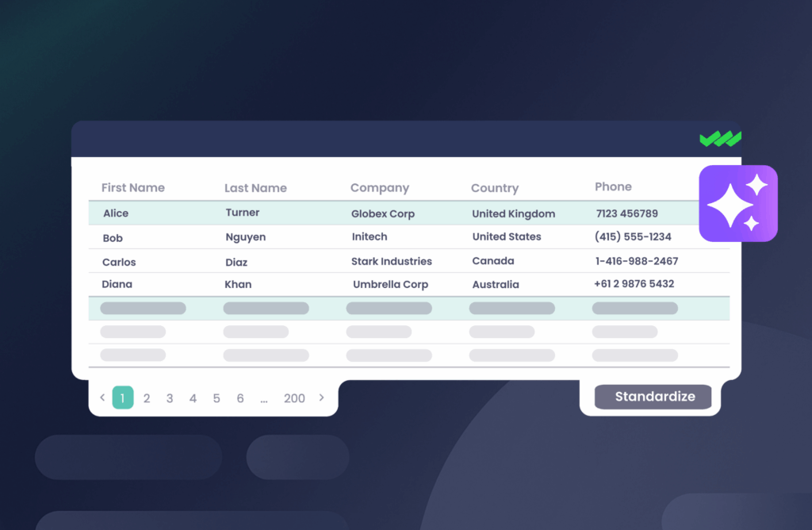
Task: Select the Carlos first name cell
Action: pos(119,262)
